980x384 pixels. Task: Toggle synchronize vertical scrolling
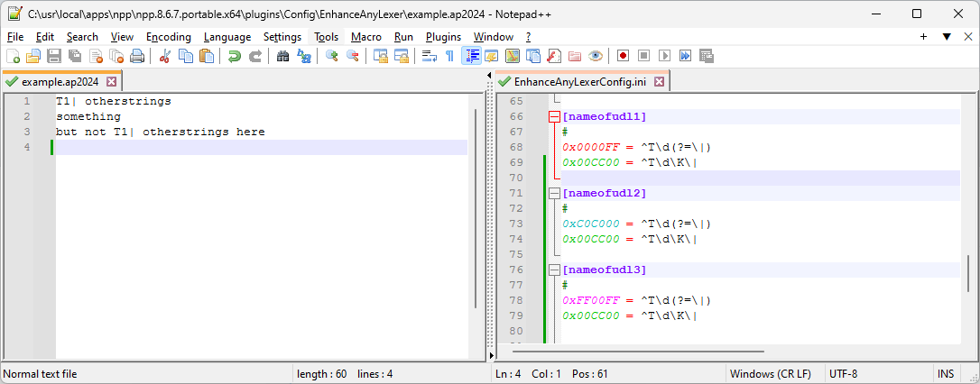click(380, 56)
